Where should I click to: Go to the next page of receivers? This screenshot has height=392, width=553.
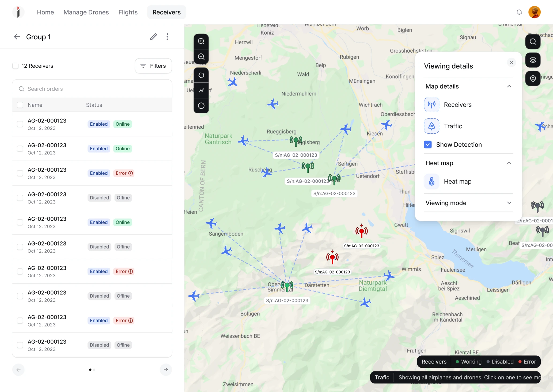[166, 370]
